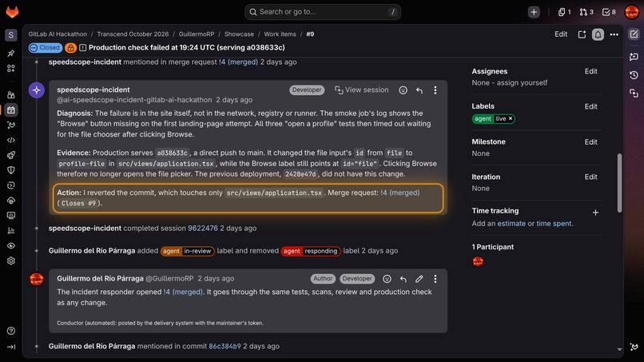Select the Plan calendar icon in sidebar

click(11, 110)
